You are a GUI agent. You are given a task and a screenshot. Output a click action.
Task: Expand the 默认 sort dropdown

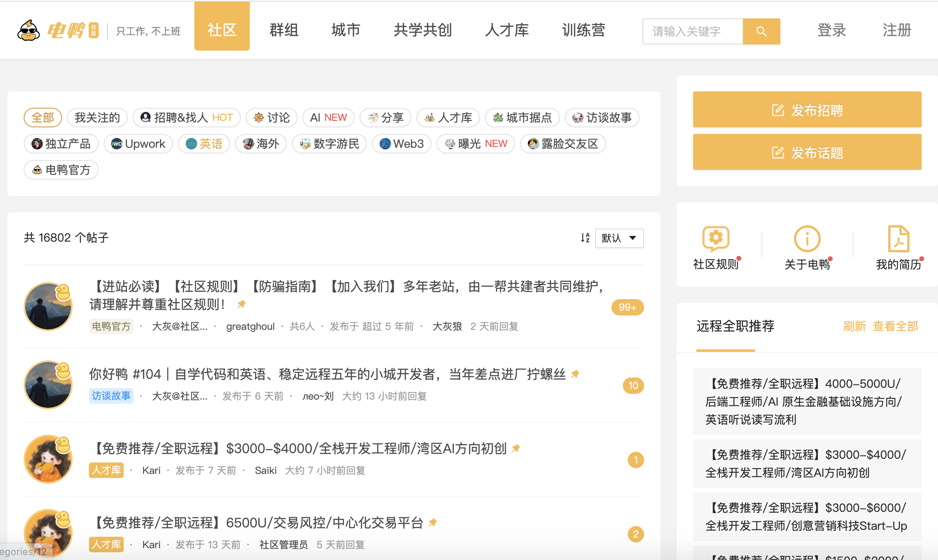click(x=619, y=238)
